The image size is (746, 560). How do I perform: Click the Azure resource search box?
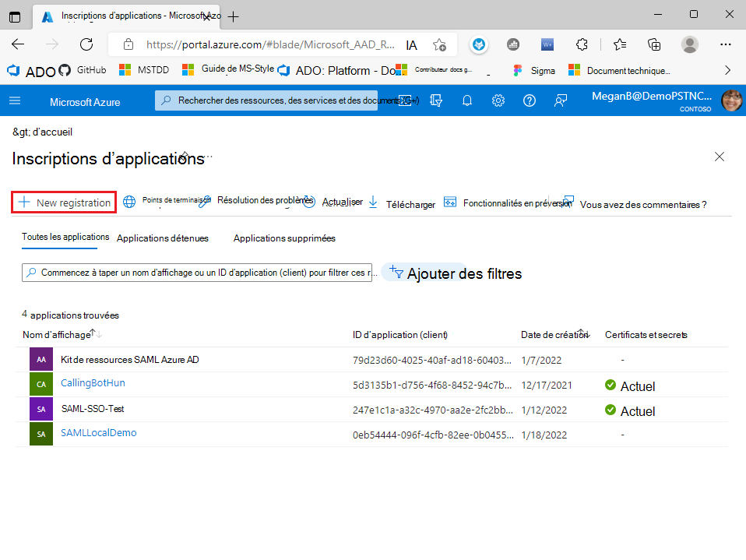pos(266,100)
